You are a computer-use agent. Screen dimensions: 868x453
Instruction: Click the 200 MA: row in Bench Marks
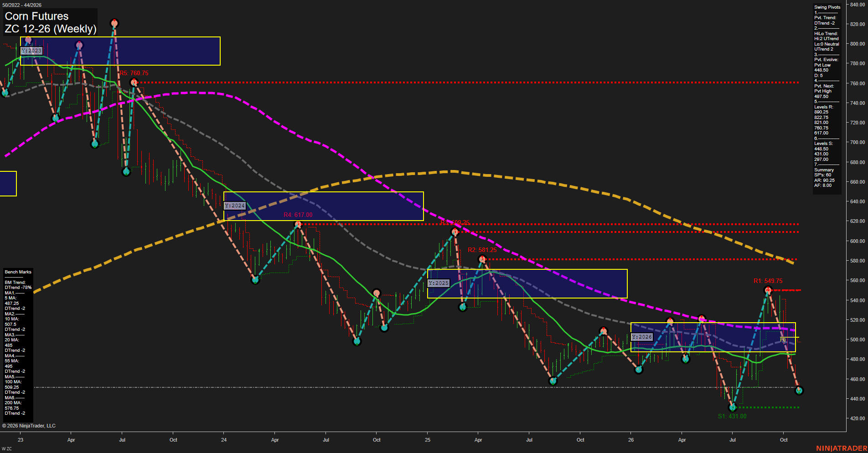pyautogui.click(x=13, y=403)
